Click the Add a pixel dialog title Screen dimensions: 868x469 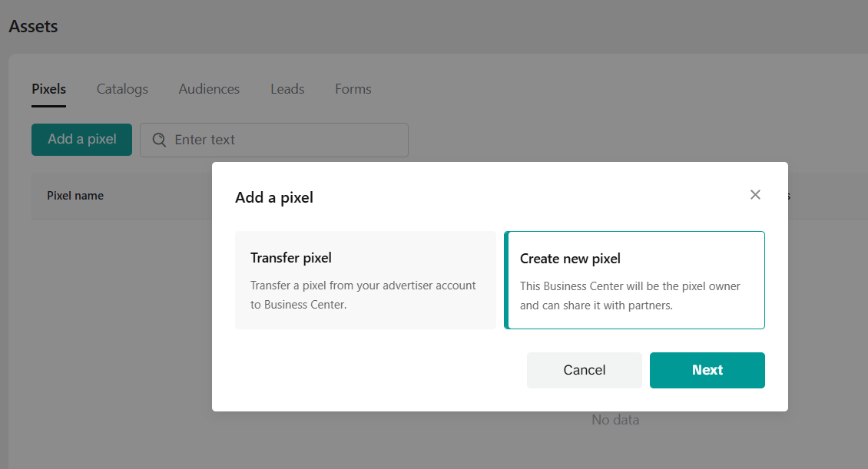tap(274, 198)
